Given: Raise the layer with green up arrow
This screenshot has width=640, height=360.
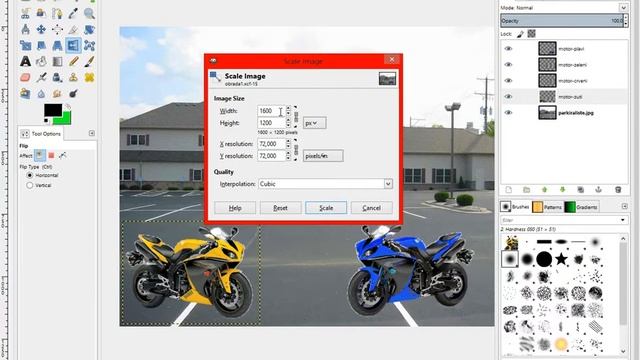Looking at the screenshot, I should [544, 190].
